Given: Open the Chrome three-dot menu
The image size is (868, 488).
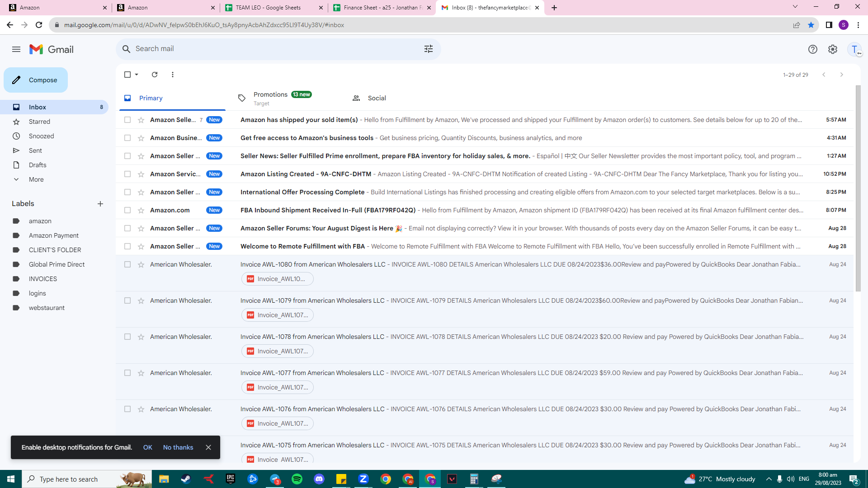Looking at the screenshot, I should tap(858, 25).
